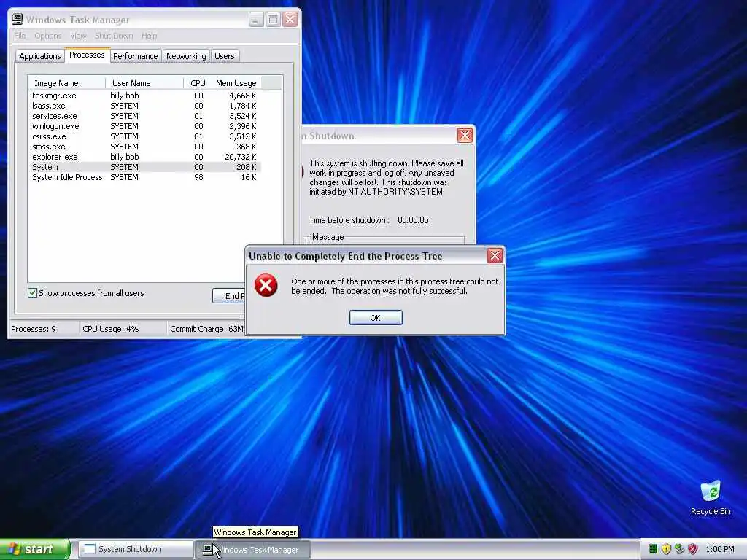This screenshot has width=747, height=560.
Task: Select the csrss.exe process row
Action: click(144, 136)
